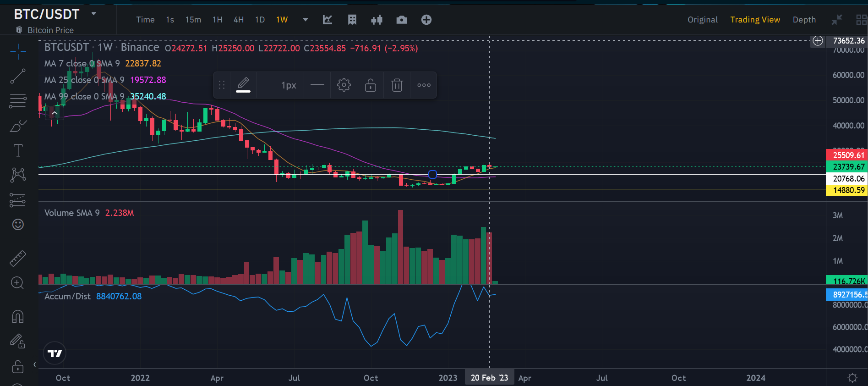
Task: Select the trend line drawing tool
Action: point(18,76)
